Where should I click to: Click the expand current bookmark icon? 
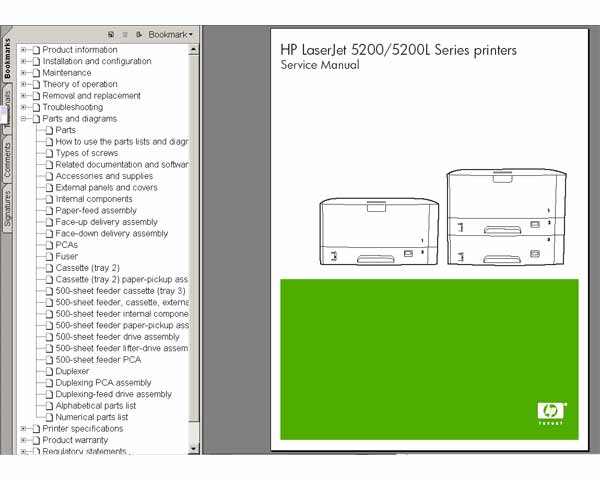[x=139, y=34]
